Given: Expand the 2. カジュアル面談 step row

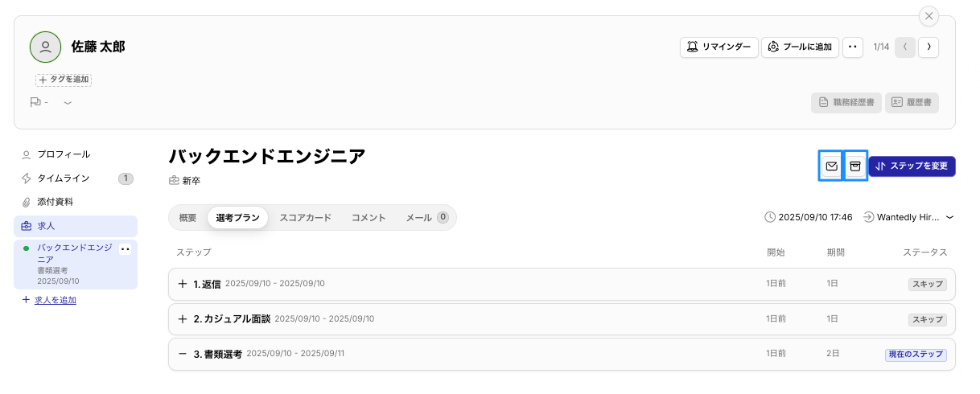Looking at the screenshot, I should (x=183, y=319).
